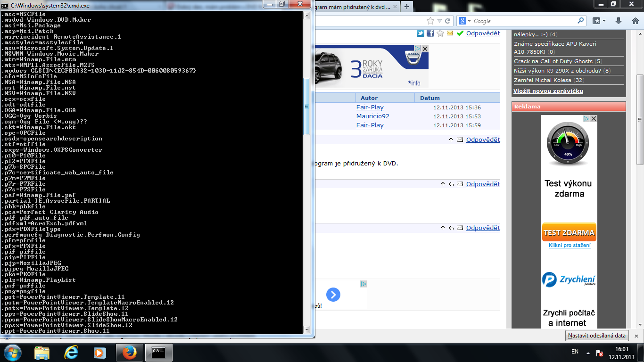Close the Dacia banner ad

[x=425, y=49]
